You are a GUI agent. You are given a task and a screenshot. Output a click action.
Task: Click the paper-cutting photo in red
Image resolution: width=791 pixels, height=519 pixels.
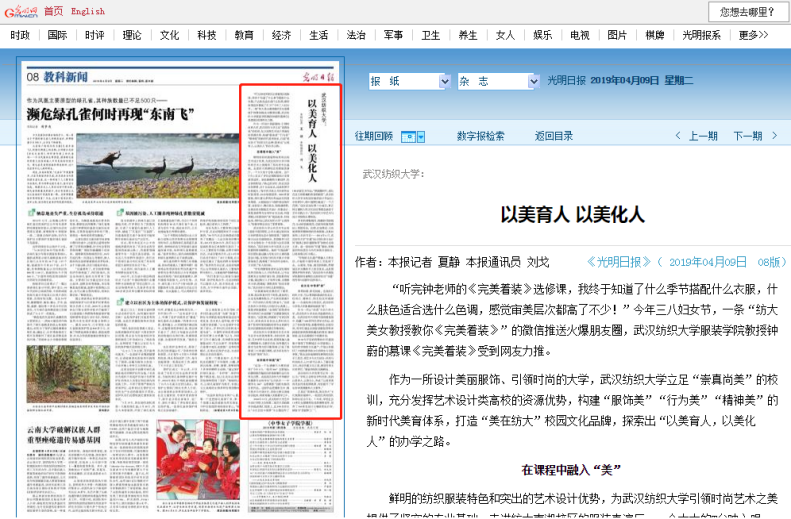pyautogui.click(x=198, y=459)
